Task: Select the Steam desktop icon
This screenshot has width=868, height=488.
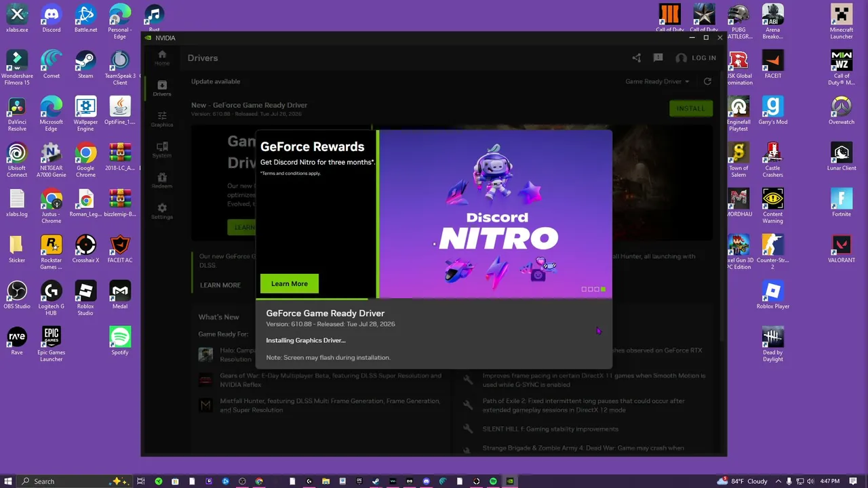Action: pyautogui.click(x=85, y=64)
